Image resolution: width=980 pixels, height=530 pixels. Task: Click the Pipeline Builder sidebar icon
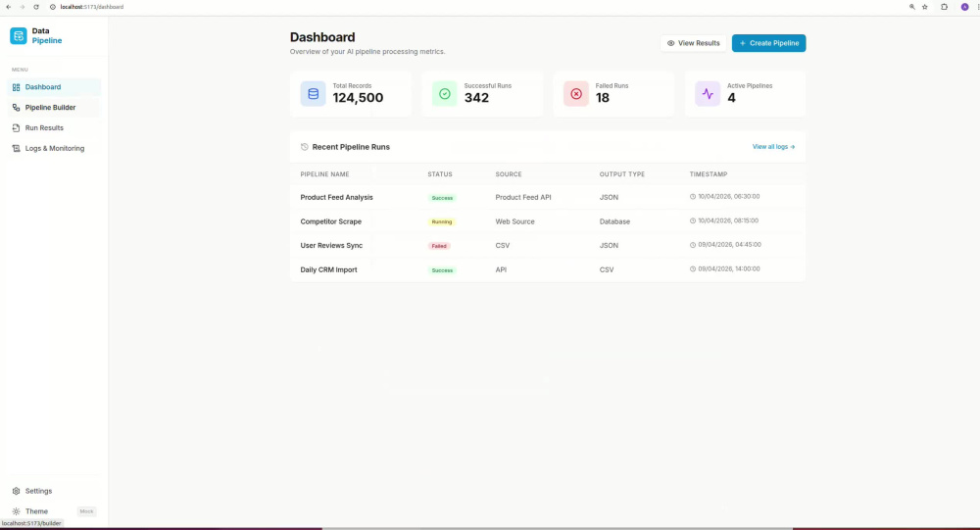(17, 108)
